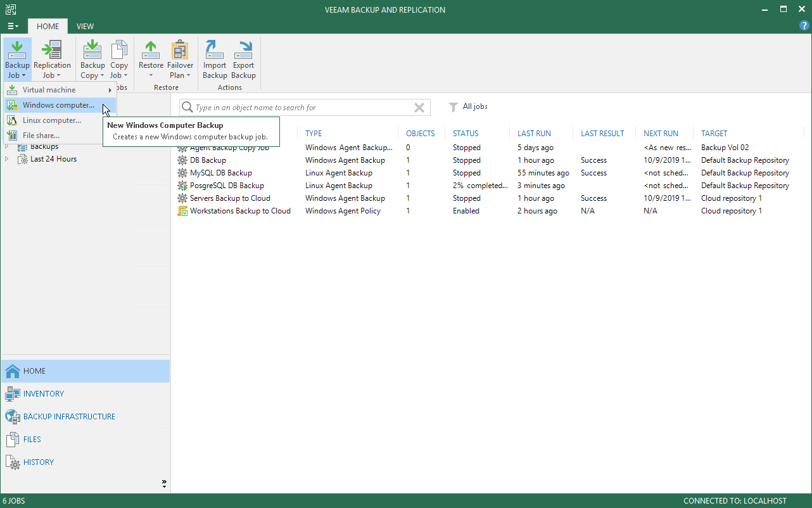812x508 pixels.
Task: Open the Restore ribbon button
Action: tap(151, 60)
